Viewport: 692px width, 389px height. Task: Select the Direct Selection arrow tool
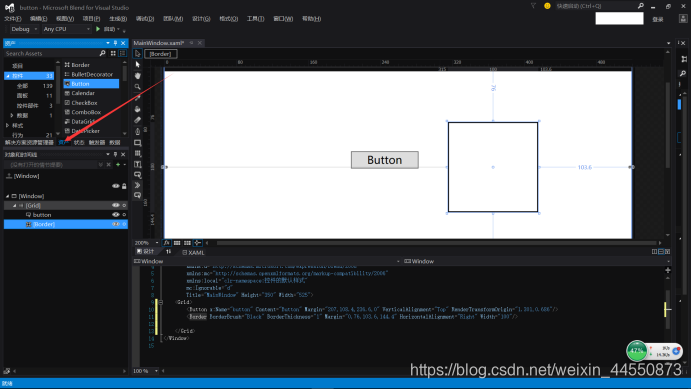[x=138, y=64]
